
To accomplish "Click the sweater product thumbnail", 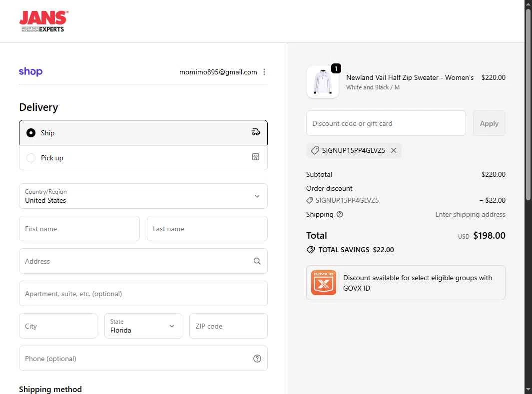I will (322, 82).
